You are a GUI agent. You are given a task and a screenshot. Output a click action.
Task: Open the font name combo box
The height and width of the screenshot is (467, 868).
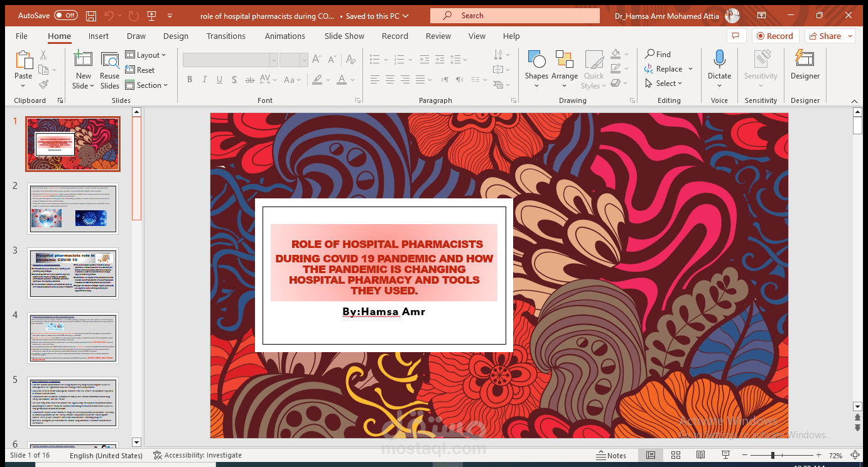tap(231, 60)
